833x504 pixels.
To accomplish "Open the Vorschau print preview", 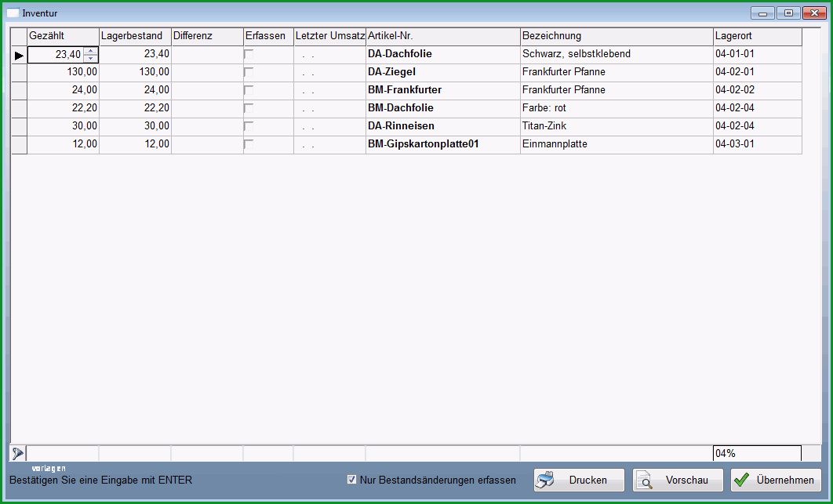I will tap(678, 480).
